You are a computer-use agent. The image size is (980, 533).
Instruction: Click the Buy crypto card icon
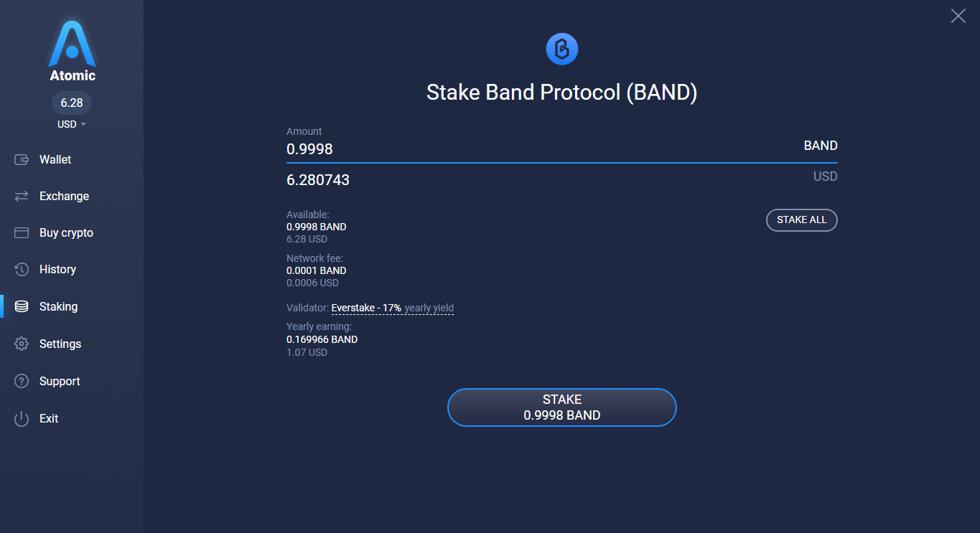(x=22, y=232)
